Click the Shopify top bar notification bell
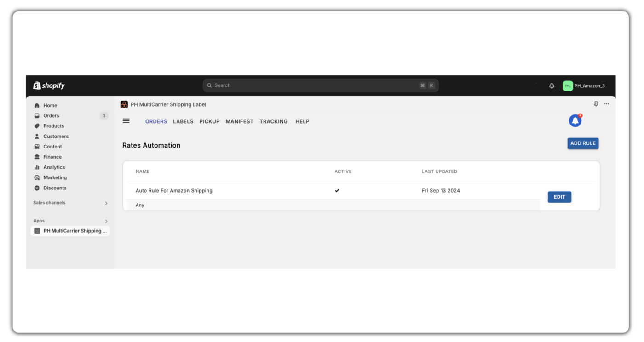Image resolution: width=644 pixels, height=342 pixels. [x=552, y=86]
